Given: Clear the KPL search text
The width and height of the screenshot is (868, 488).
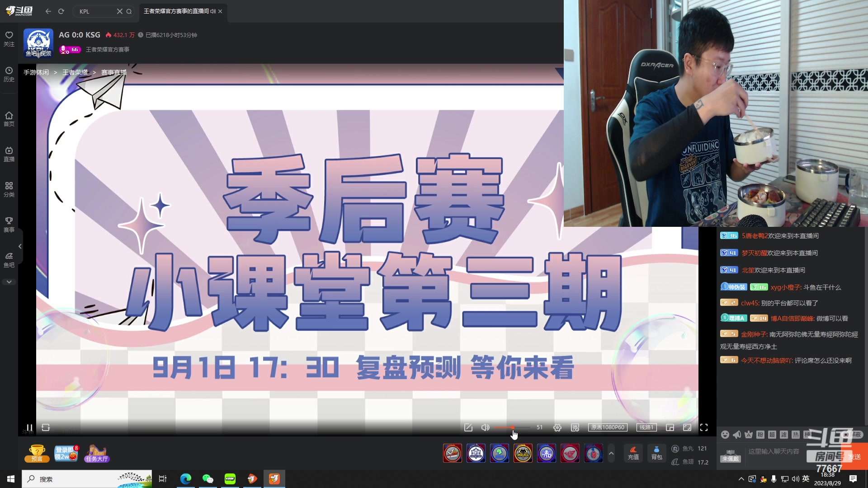Looking at the screenshot, I should point(119,11).
